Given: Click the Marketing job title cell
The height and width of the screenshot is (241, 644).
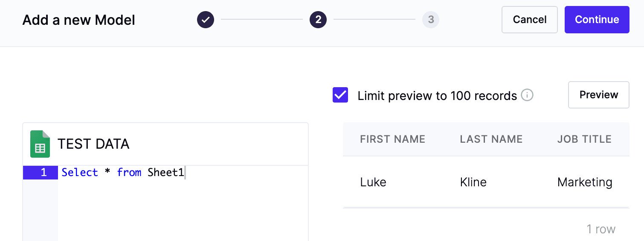Looking at the screenshot, I should 585,182.
